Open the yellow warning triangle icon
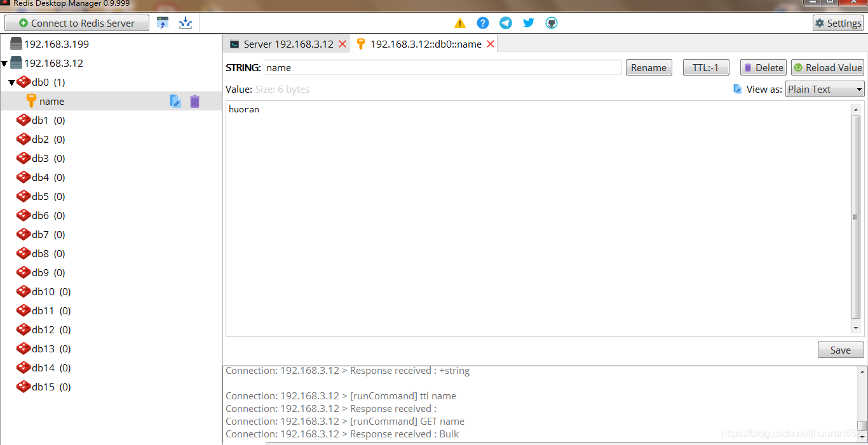Screen dimensions: 868x445 pyautogui.click(x=460, y=23)
